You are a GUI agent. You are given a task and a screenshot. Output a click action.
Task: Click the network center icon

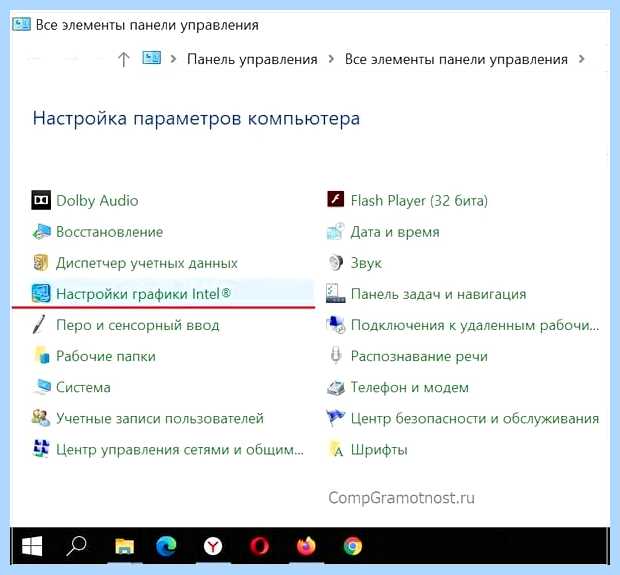tap(41, 449)
